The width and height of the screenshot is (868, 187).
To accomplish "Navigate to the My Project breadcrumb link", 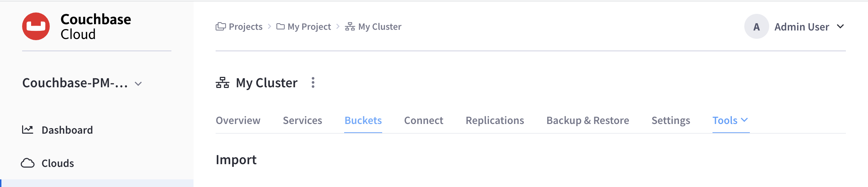I will point(309,27).
